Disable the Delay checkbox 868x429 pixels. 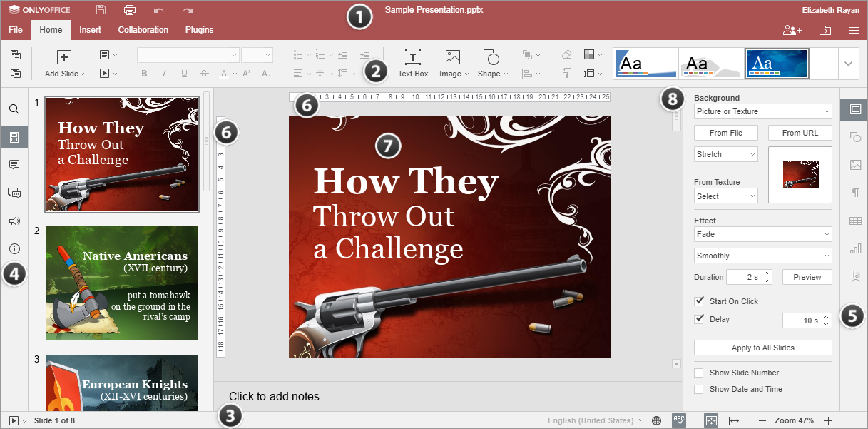point(700,318)
